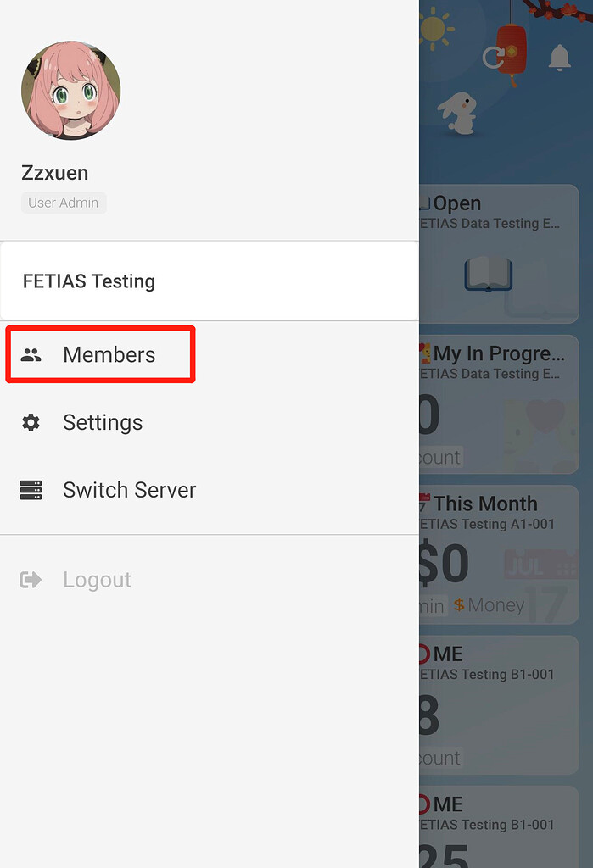593x868 pixels.
Task: Tap the User Admin role badge
Action: (63, 203)
